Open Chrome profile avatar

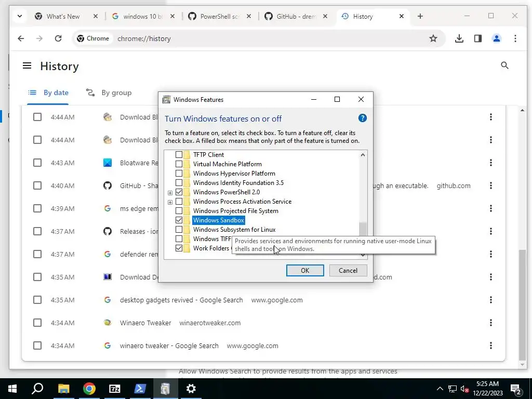(496, 38)
